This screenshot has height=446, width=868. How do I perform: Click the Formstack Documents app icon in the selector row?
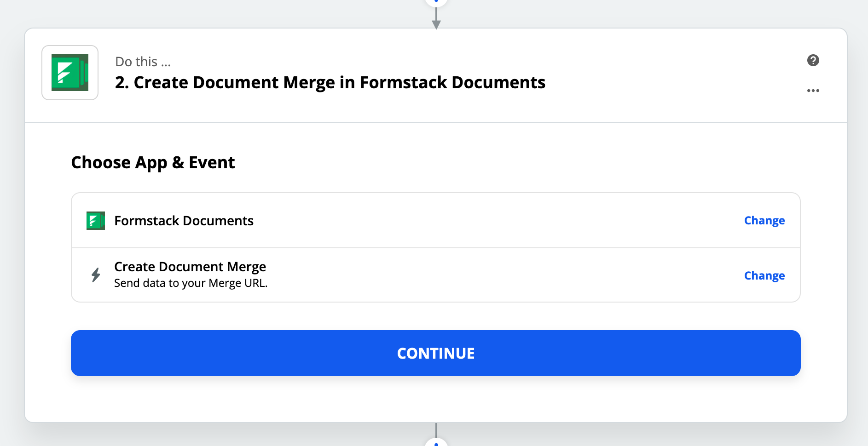95,220
